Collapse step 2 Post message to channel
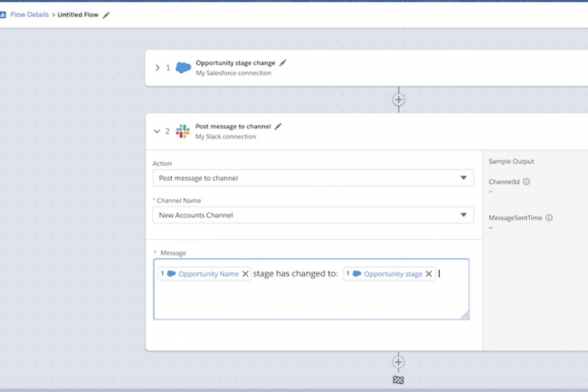The width and height of the screenshot is (588, 392). coord(156,131)
